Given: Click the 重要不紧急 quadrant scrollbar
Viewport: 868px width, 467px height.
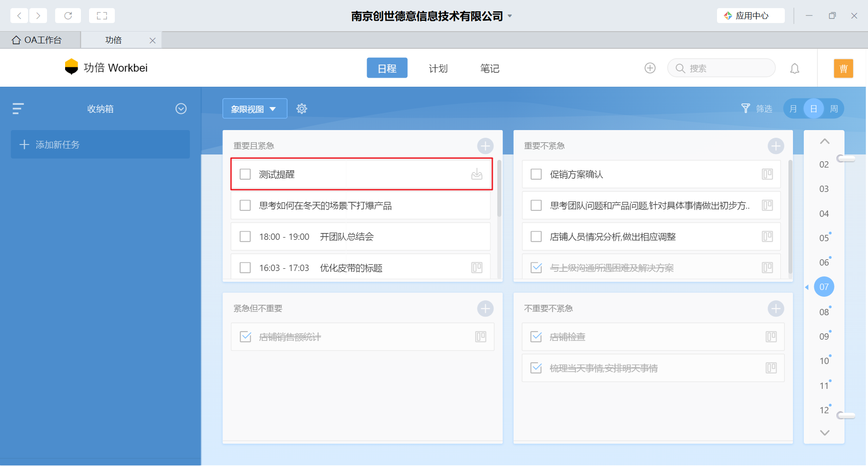Looking at the screenshot, I should pos(790,217).
